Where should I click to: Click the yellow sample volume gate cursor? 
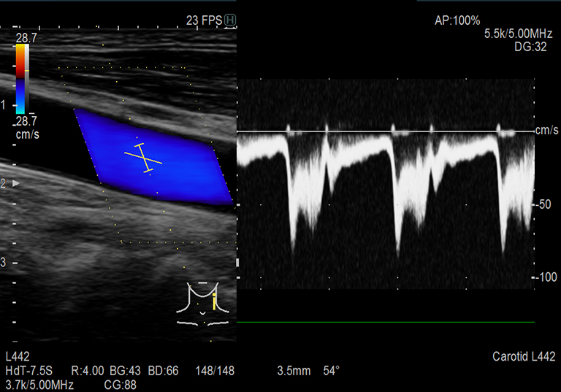(143, 157)
